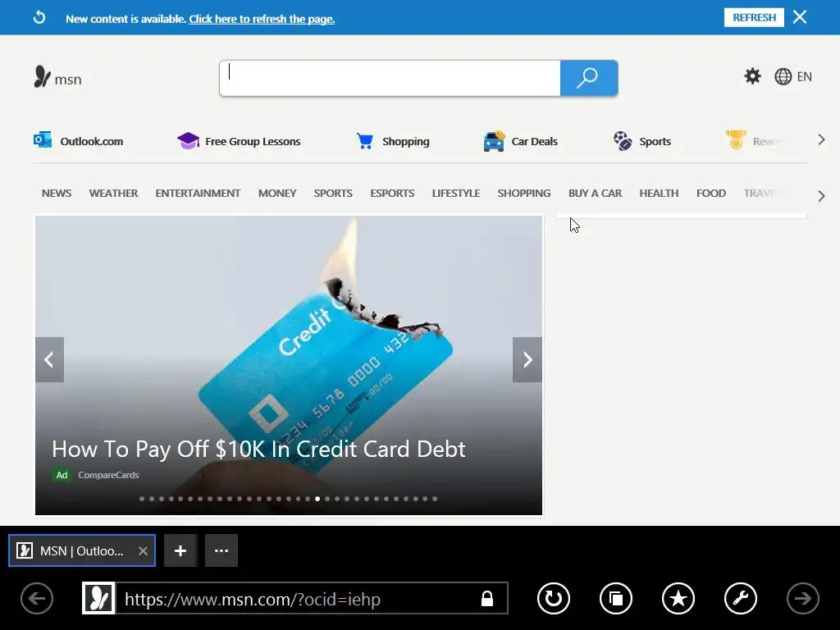Click the site favicon in address bar

coord(98,598)
